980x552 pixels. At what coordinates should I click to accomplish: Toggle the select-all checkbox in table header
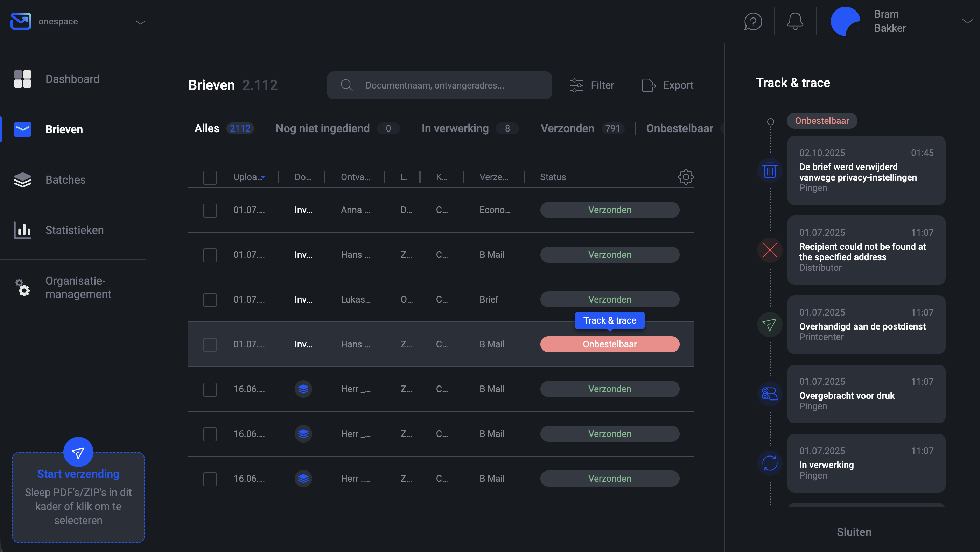point(210,177)
